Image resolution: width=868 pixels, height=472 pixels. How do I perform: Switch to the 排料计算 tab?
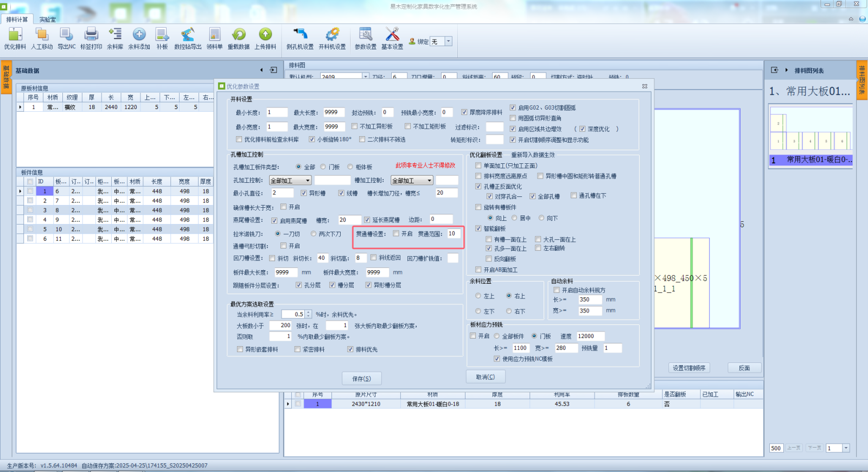point(17,20)
